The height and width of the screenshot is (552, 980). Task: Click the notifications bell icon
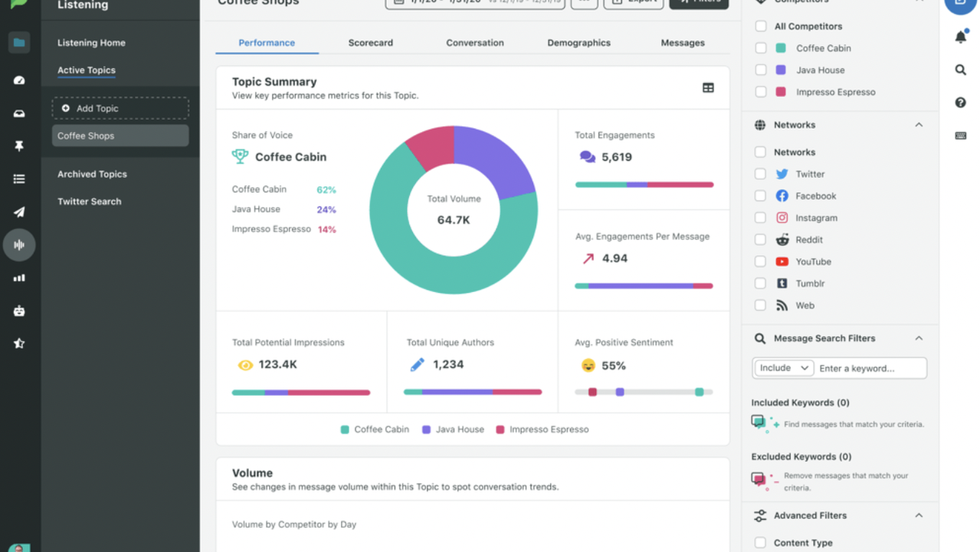(960, 37)
